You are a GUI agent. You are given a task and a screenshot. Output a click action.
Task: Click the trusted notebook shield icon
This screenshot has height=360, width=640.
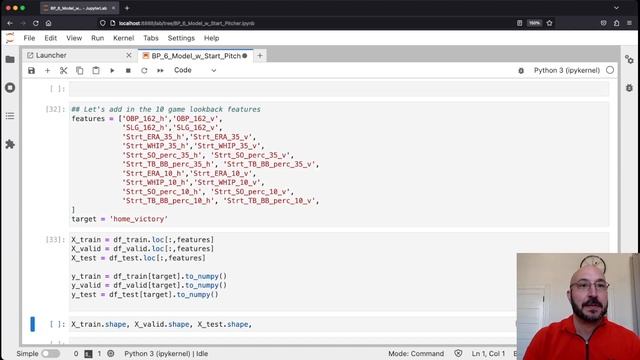[x=458, y=353]
